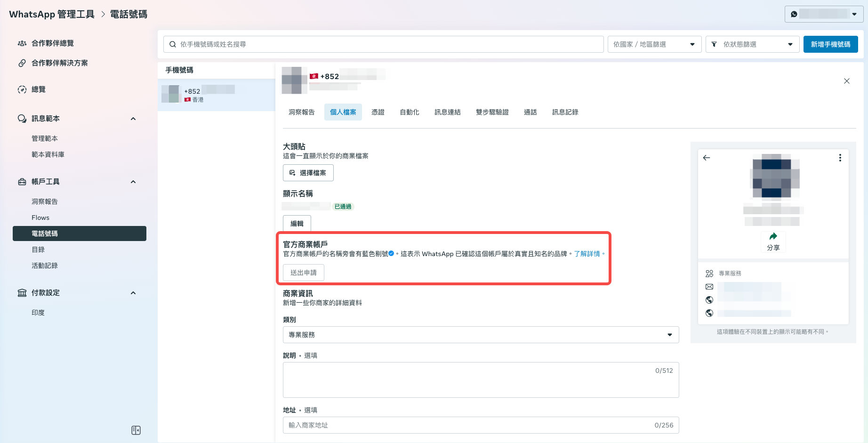This screenshot has height=443, width=868.
Task: Open the 自動化 tab
Action: [x=410, y=112]
